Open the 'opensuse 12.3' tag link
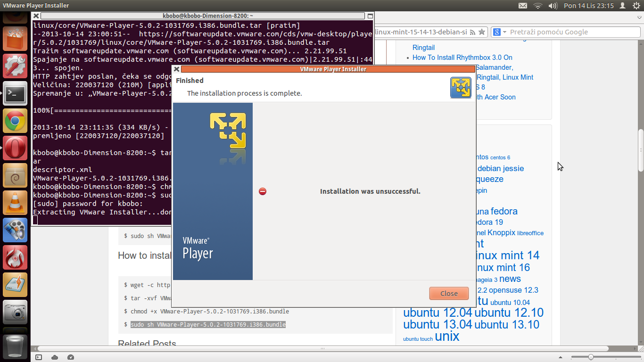The width and height of the screenshot is (644, 362). click(x=513, y=290)
